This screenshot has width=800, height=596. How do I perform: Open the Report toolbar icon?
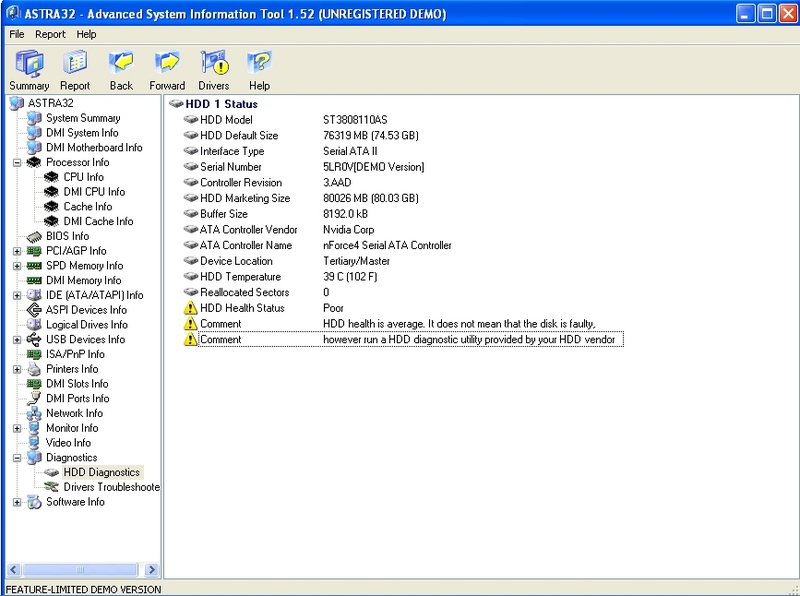click(75, 64)
